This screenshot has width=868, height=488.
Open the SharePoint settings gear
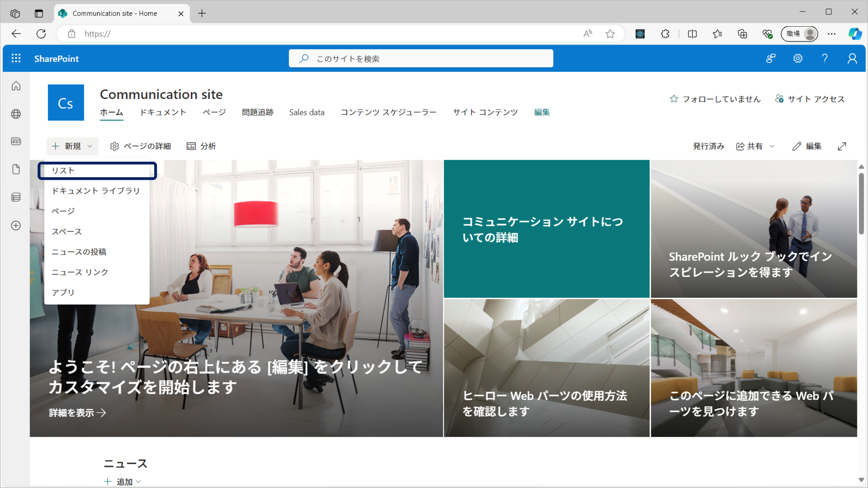click(x=798, y=58)
